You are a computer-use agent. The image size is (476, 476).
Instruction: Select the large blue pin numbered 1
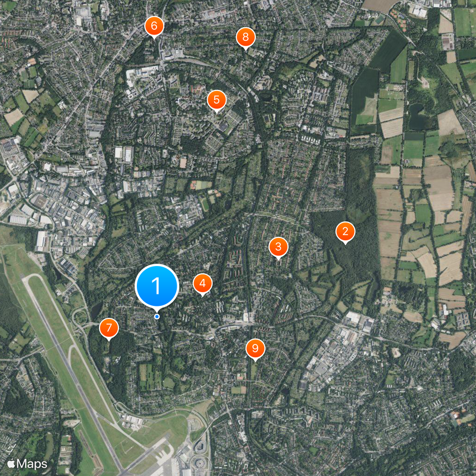(x=156, y=286)
